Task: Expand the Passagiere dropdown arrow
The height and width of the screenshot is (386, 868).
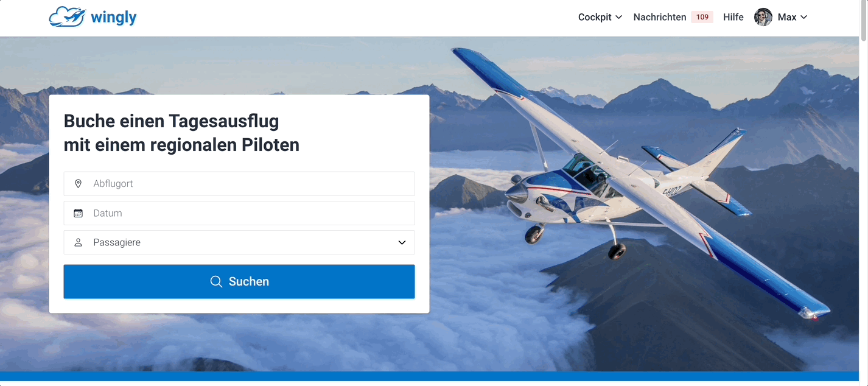Action: tap(402, 242)
